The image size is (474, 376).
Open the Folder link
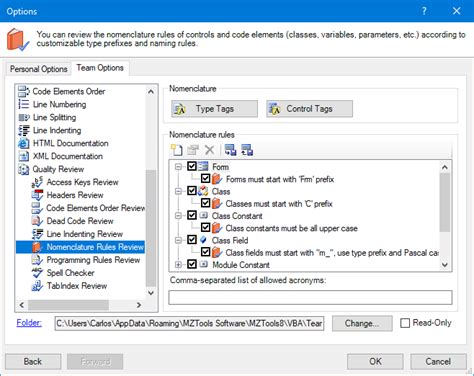pyautogui.click(x=29, y=323)
